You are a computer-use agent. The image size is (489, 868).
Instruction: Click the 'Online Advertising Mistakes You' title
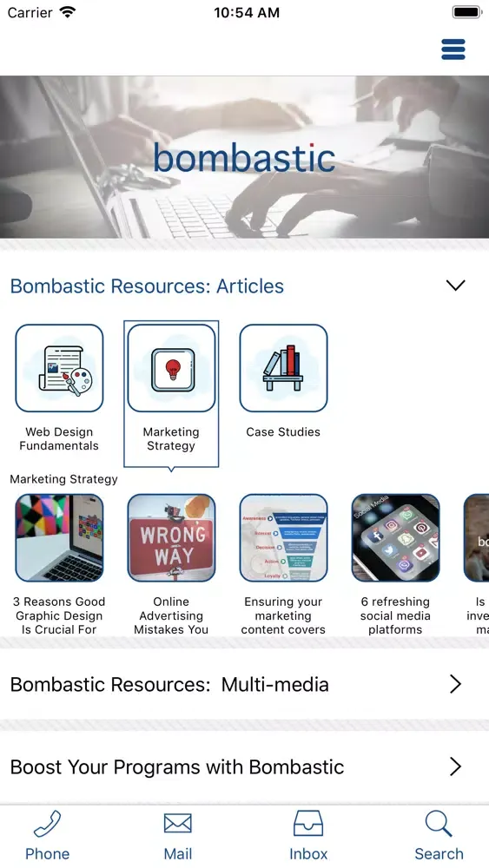pos(171,615)
